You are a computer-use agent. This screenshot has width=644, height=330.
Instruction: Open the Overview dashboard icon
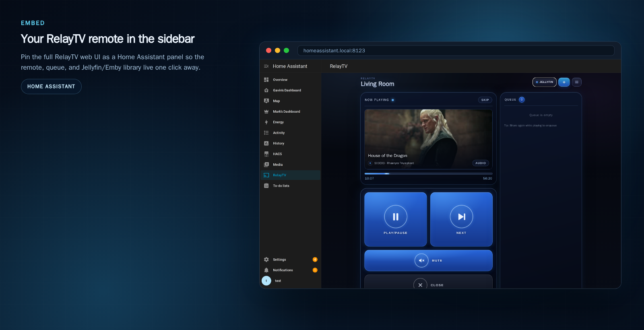pyautogui.click(x=266, y=80)
